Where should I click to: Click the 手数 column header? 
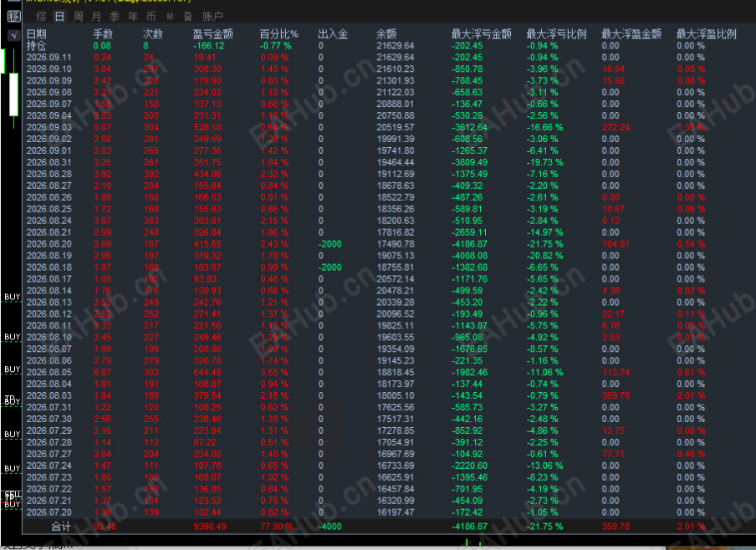tap(103, 33)
